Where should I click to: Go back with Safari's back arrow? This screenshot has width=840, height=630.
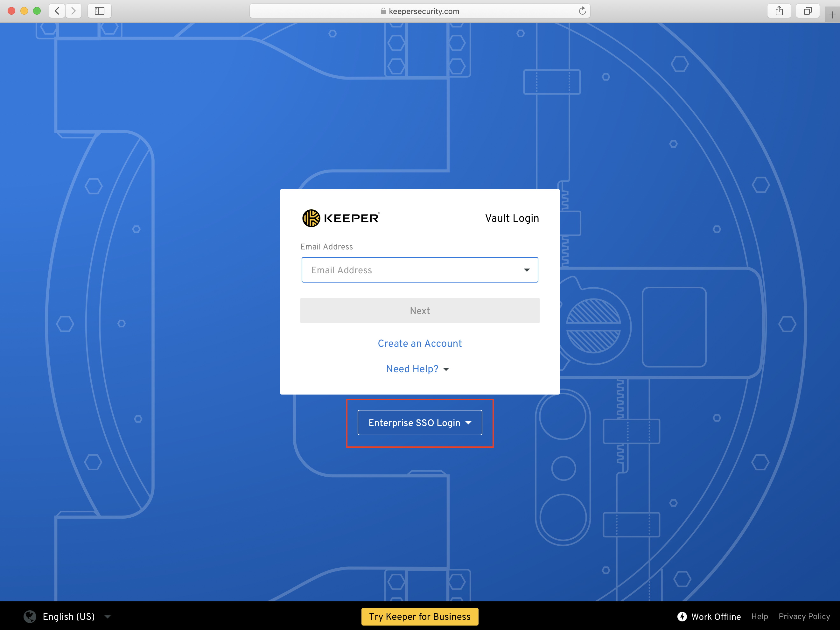[57, 10]
